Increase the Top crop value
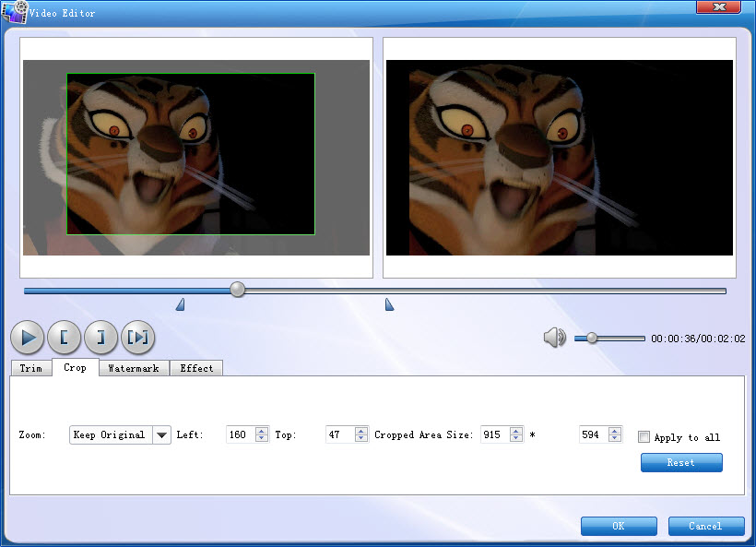The image size is (756, 547). pyautogui.click(x=361, y=431)
